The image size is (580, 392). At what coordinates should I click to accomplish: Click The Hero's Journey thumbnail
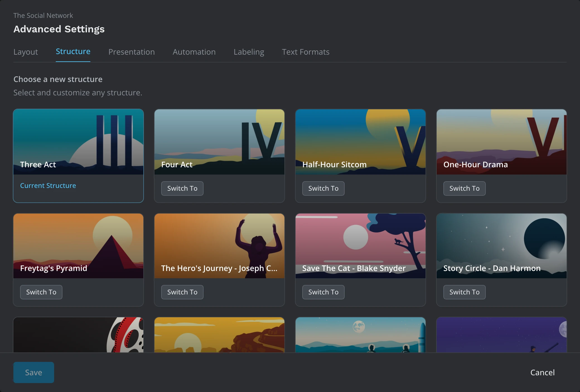[x=219, y=246]
